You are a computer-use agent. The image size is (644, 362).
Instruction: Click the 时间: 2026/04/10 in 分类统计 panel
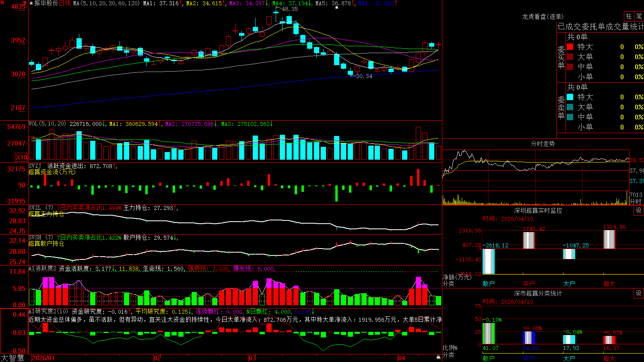click(x=508, y=302)
